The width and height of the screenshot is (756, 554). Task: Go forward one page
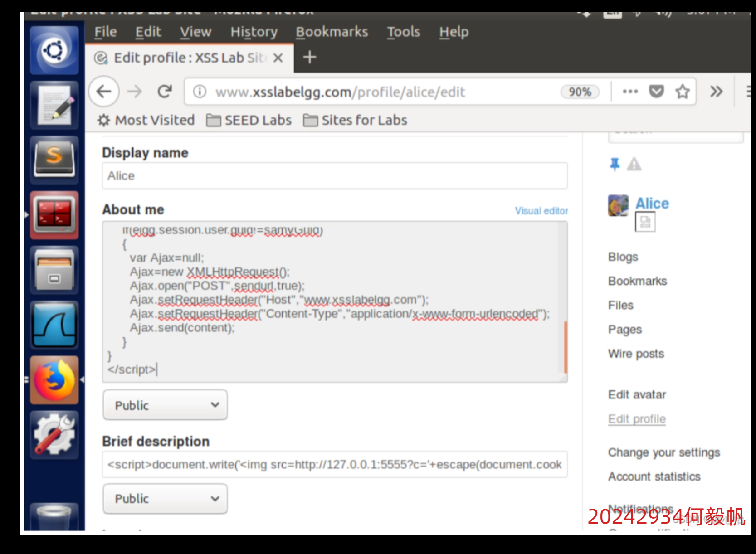point(134,92)
